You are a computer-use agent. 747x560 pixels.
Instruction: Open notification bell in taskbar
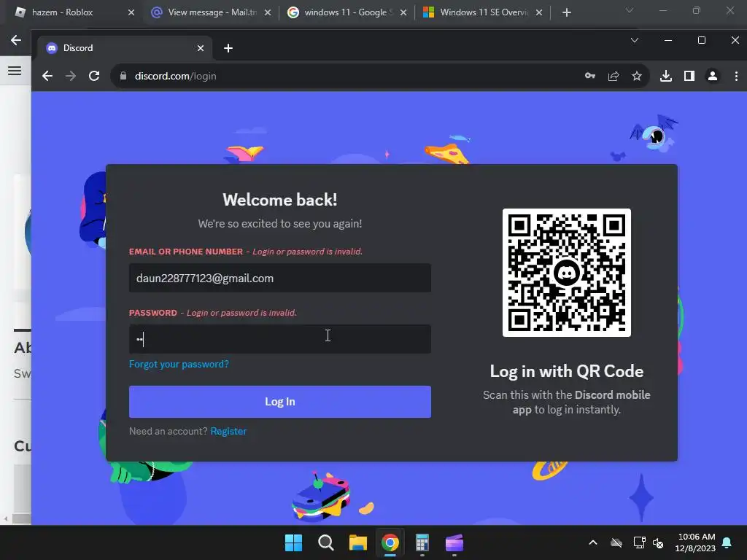coord(727,542)
